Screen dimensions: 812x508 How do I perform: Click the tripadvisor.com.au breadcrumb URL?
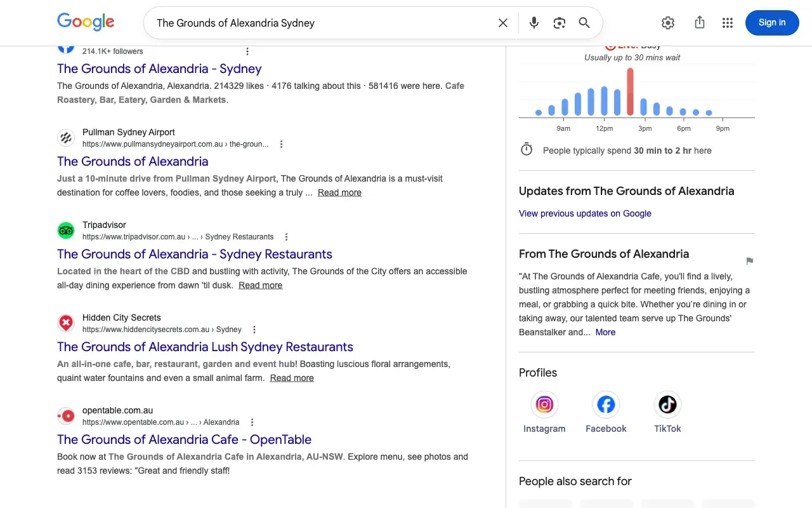click(178, 237)
